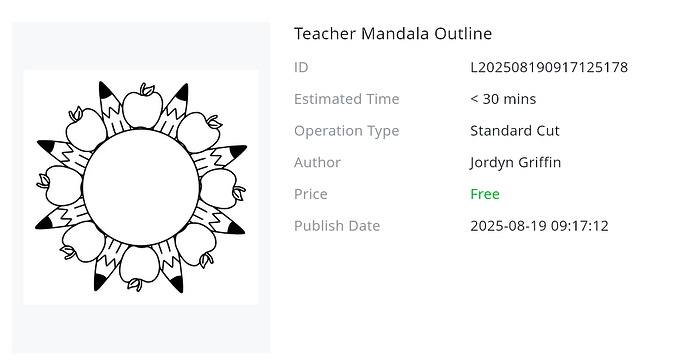Click the Teacher Mandala Outline title
690x361 pixels.
point(393,33)
